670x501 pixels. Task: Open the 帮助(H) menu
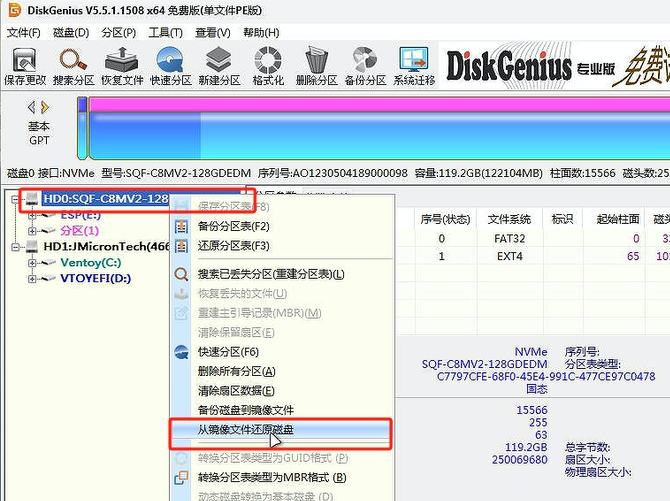(x=261, y=33)
